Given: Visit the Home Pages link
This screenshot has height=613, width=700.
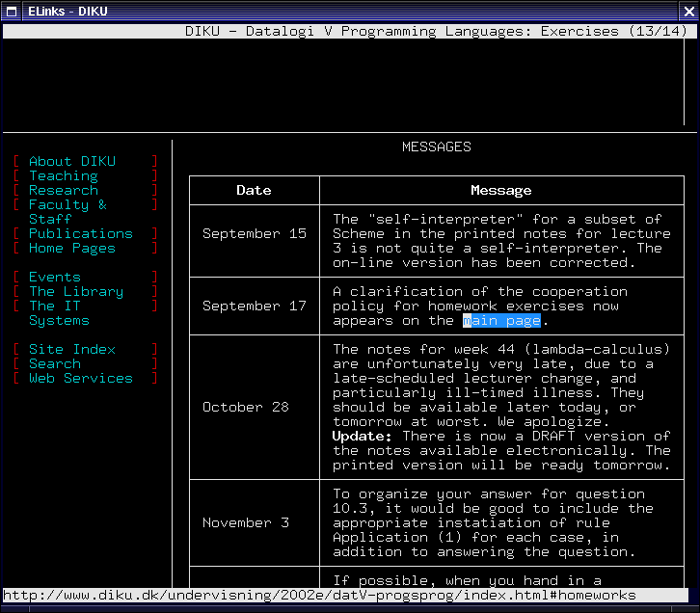Looking at the screenshot, I should pyautogui.click(x=71, y=248).
